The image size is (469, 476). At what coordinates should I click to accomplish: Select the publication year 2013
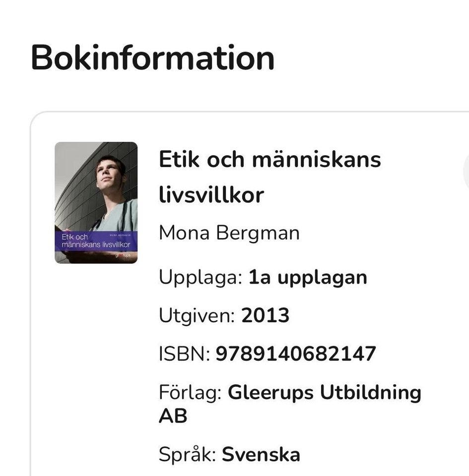[x=266, y=315]
